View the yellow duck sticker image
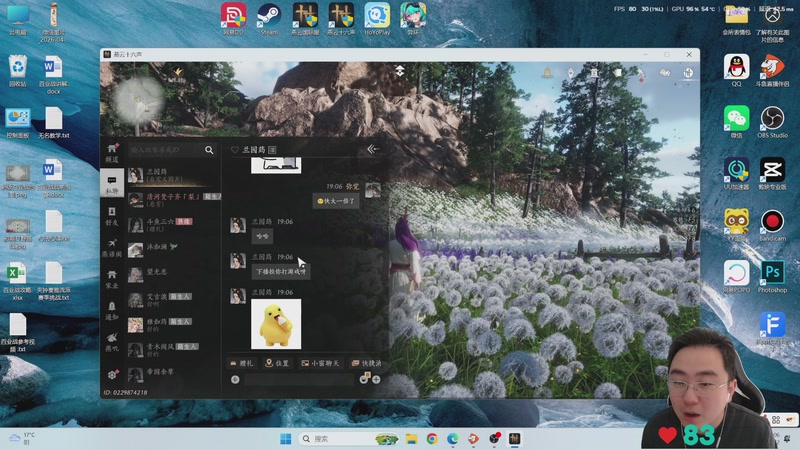Viewport: 800px width, 450px height. click(x=276, y=324)
